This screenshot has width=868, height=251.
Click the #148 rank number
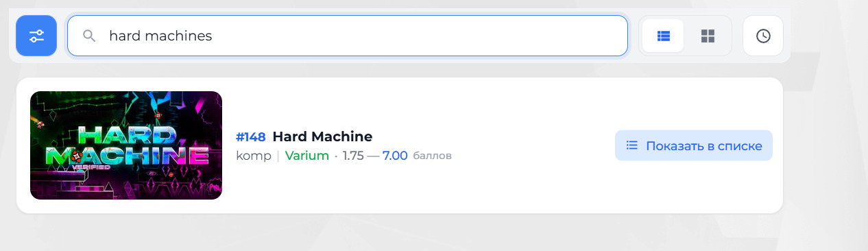click(251, 136)
